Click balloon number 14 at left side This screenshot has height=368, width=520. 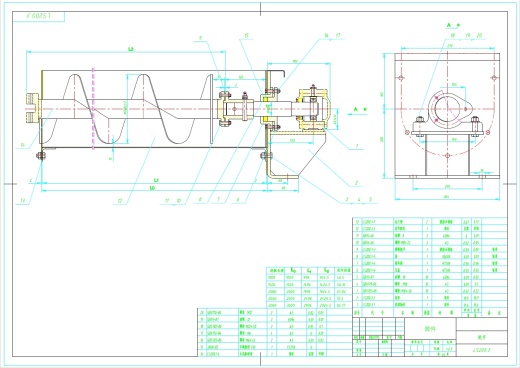(x=22, y=145)
